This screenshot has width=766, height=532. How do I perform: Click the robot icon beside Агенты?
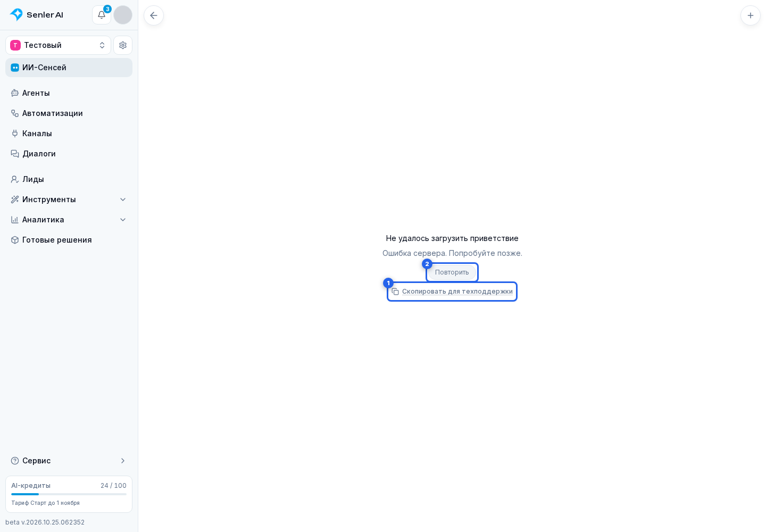point(15,93)
